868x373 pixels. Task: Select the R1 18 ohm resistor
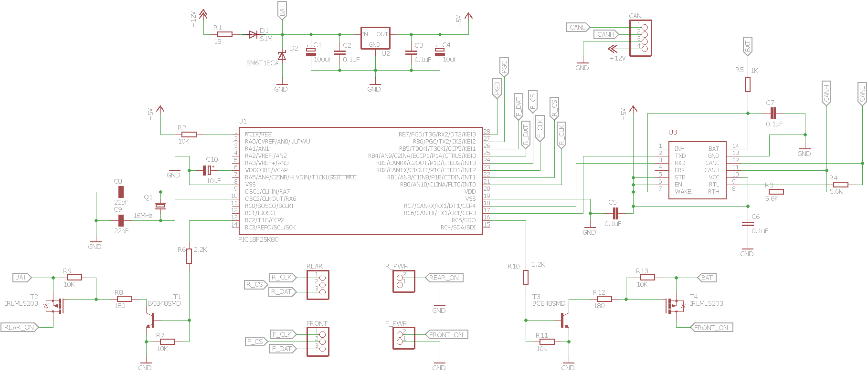pos(224,34)
